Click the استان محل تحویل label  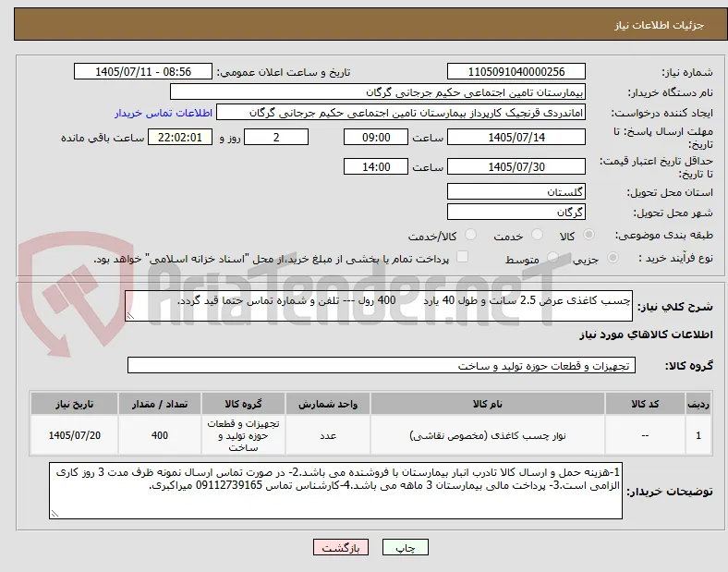click(670, 192)
